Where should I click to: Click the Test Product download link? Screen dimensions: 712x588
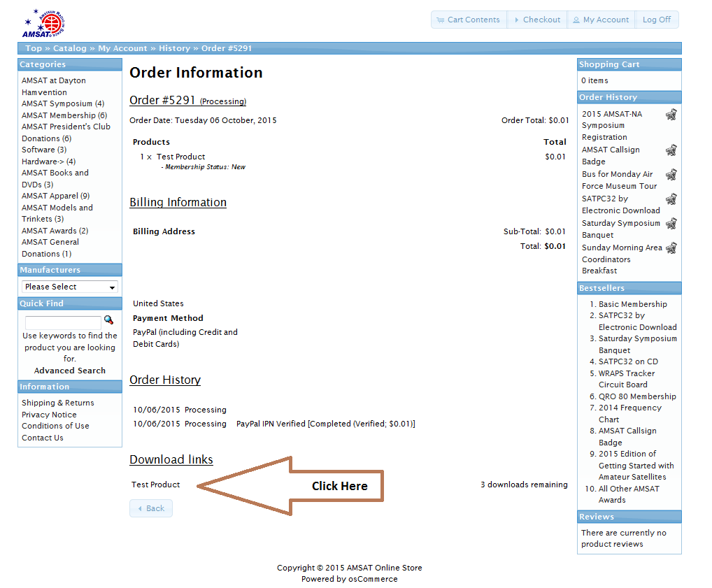tap(156, 485)
